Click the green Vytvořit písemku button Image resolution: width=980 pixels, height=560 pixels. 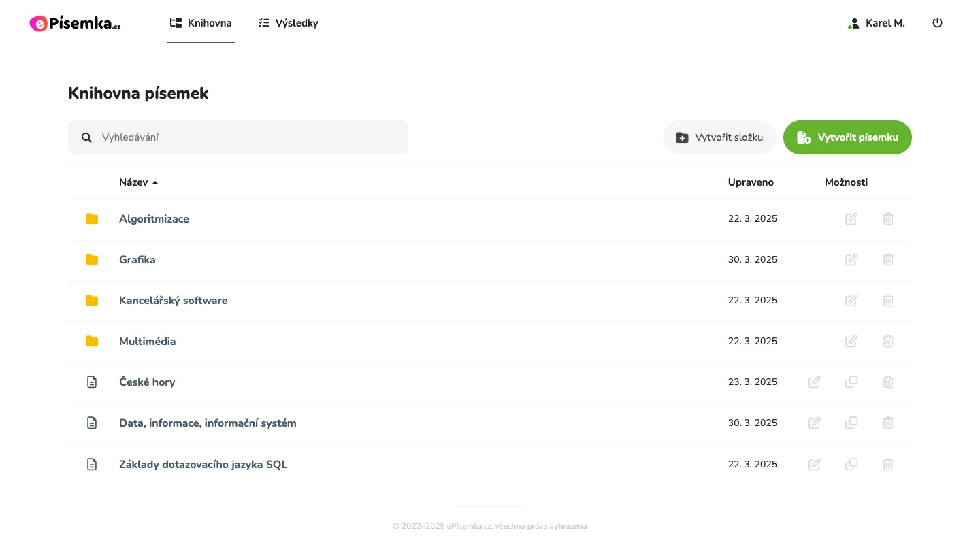pos(847,137)
